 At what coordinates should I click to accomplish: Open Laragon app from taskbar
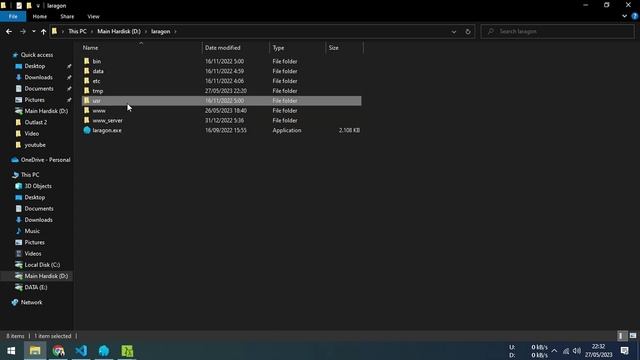104,351
